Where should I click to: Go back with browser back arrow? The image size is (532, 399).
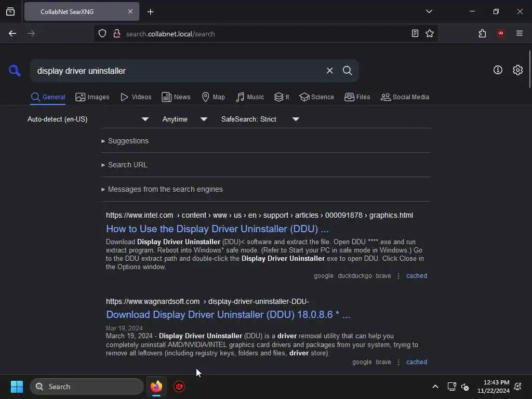pos(12,33)
